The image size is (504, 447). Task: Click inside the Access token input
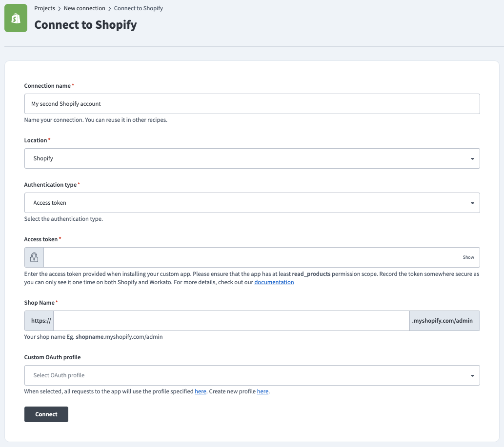244,257
